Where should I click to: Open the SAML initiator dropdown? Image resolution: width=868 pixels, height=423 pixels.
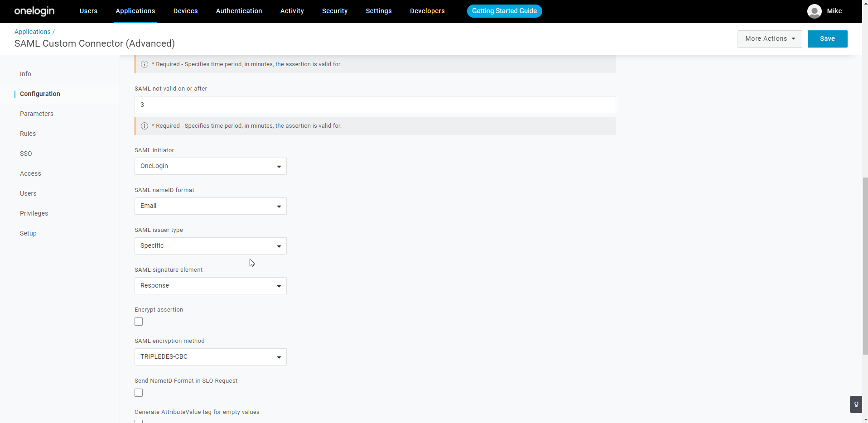coord(210,166)
